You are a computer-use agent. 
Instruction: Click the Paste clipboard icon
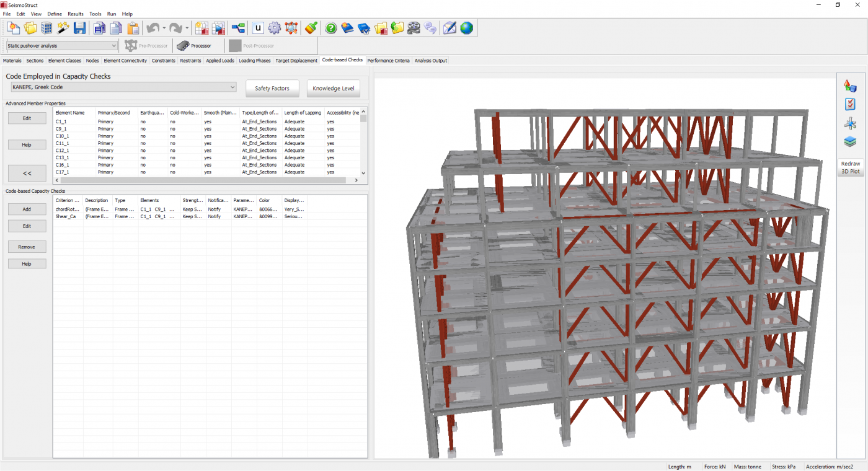coord(133,28)
